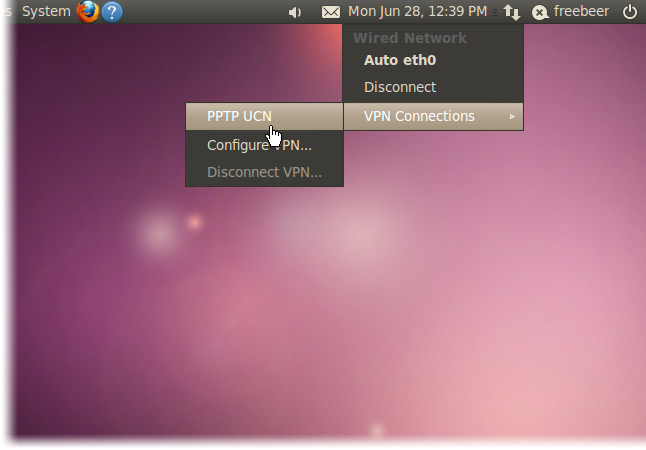Open the VPN Connections submenu
The height and width of the screenshot is (450, 646).
tap(433, 117)
